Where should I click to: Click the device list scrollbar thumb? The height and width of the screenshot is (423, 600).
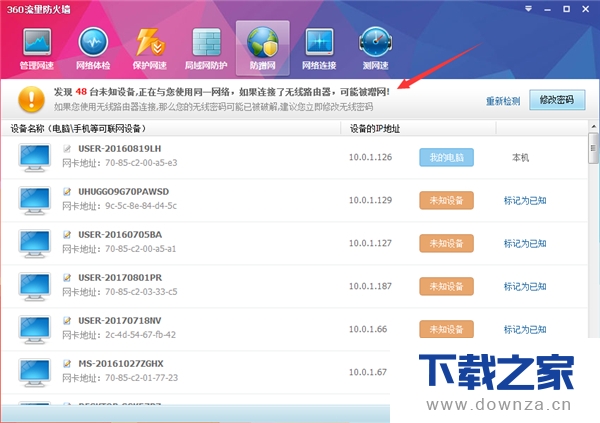click(593, 148)
